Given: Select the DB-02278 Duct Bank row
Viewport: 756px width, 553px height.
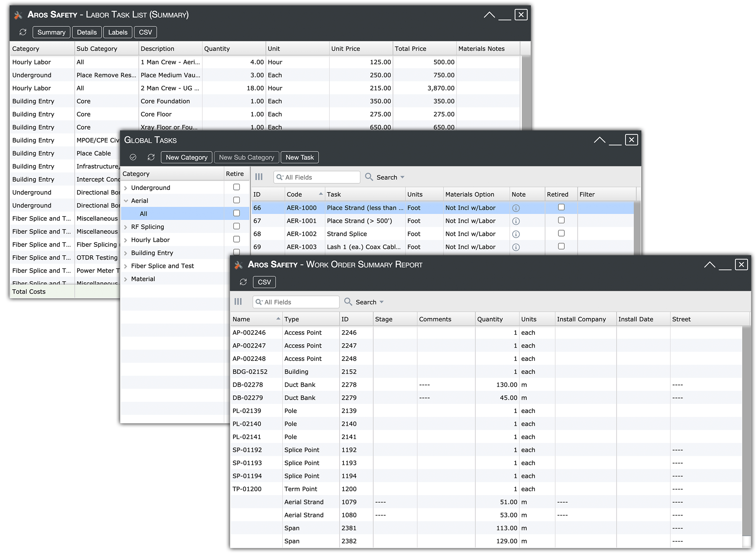Looking at the screenshot, I should coord(486,385).
